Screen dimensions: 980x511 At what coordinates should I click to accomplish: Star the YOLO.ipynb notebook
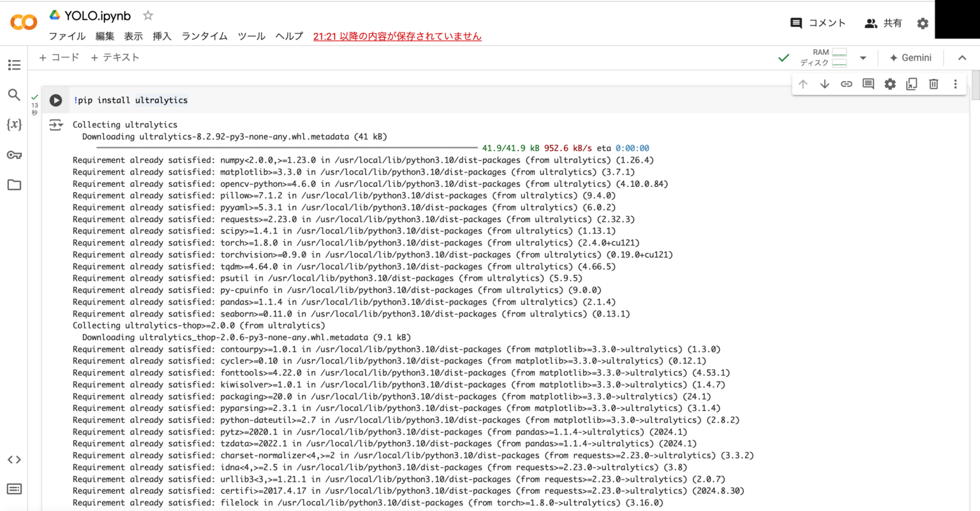point(148,15)
